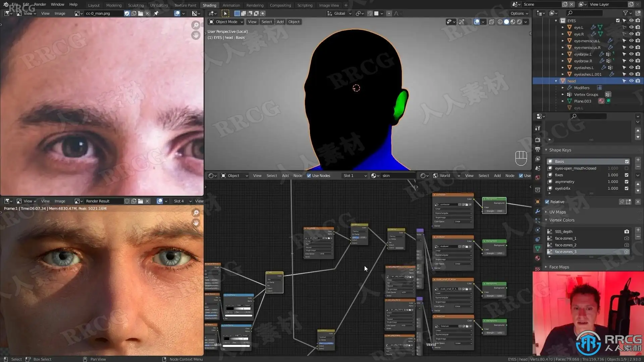Uncheck the asymmetry shape key

[x=627, y=182]
